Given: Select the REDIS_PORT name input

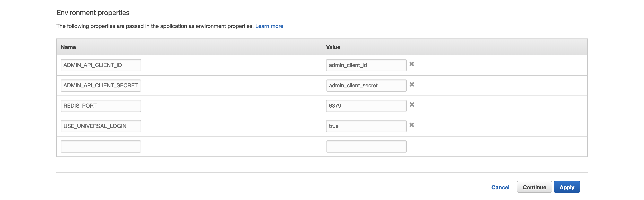Looking at the screenshot, I should coord(101,106).
